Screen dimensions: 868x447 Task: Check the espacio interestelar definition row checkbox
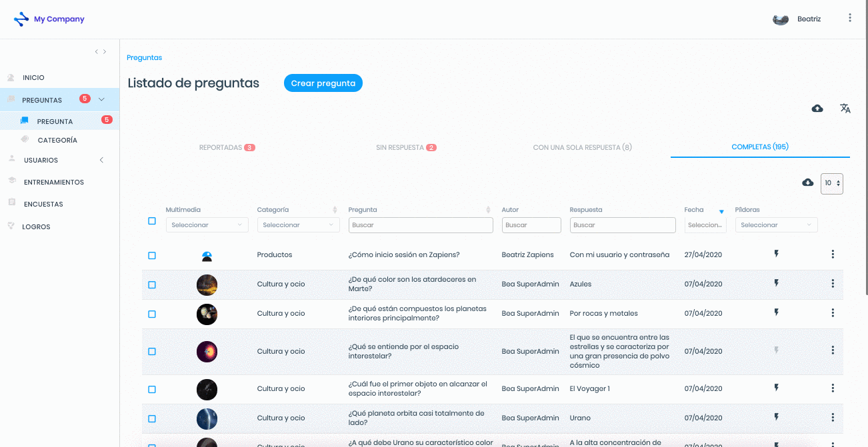(152, 352)
